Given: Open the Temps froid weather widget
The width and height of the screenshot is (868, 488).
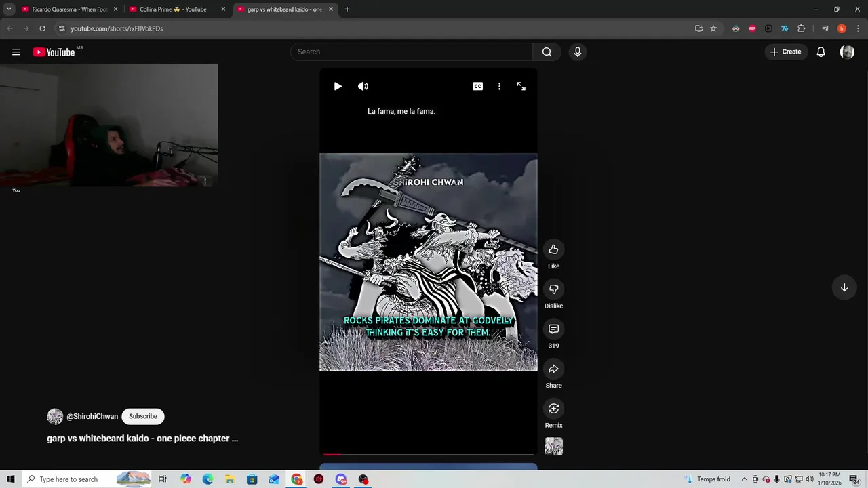Looking at the screenshot, I should (708, 479).
